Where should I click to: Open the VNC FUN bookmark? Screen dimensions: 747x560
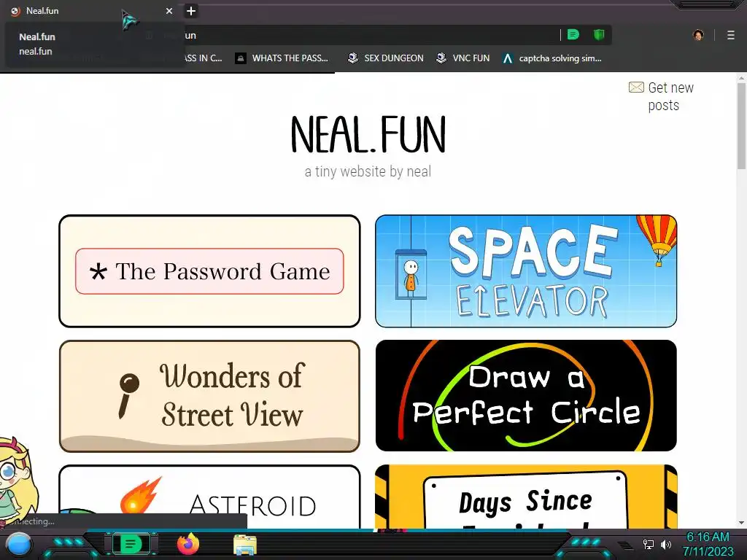[463, 58]
